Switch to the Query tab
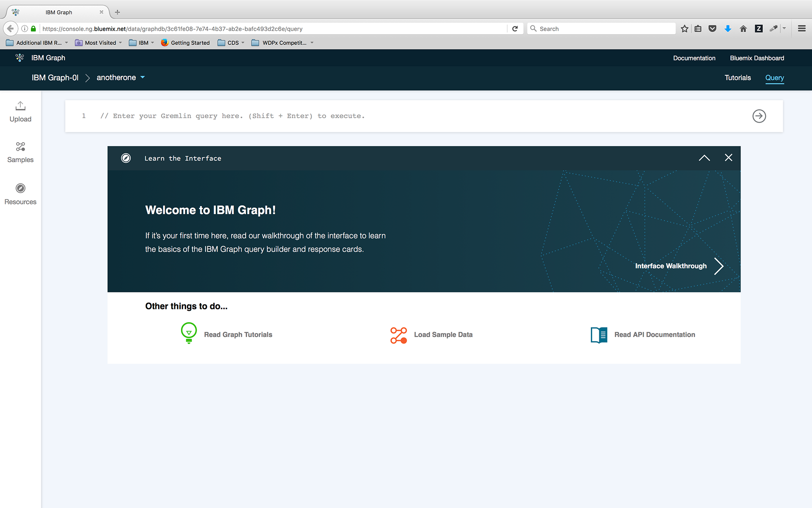812x508 pixels. pyautogui.click(x=774, y=78)
